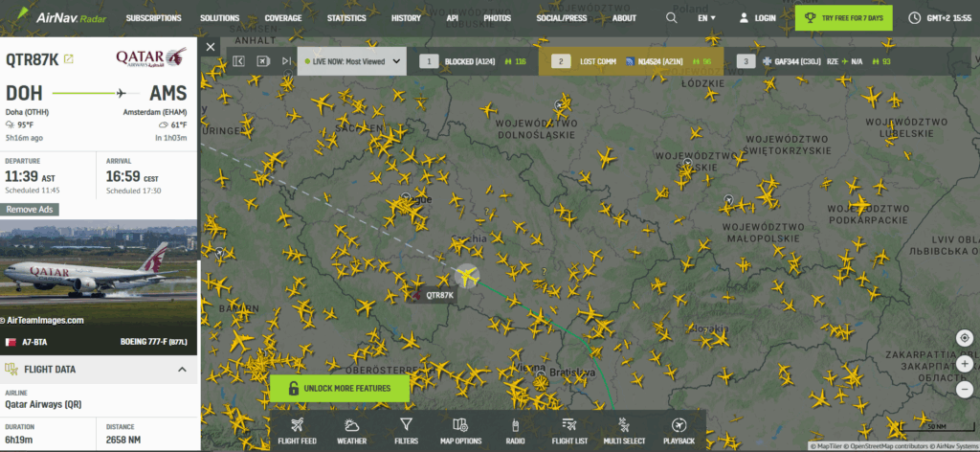Click the Qatar Airways logo

[150, 58]
